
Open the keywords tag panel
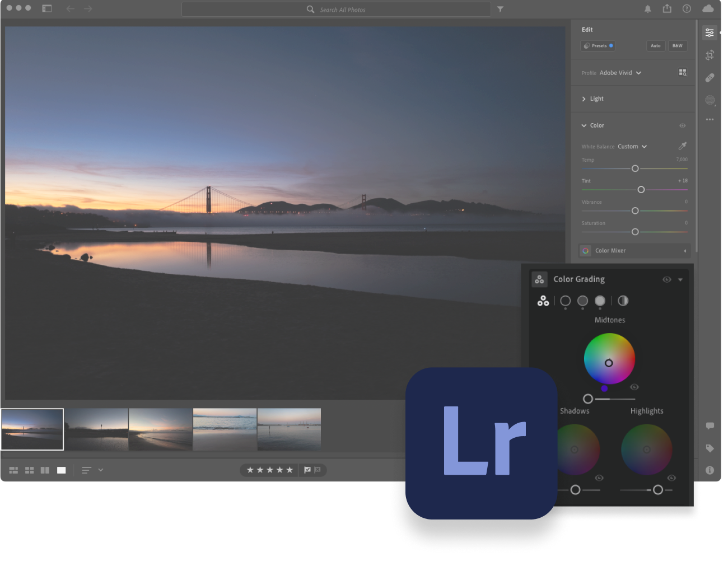(710, 448)
